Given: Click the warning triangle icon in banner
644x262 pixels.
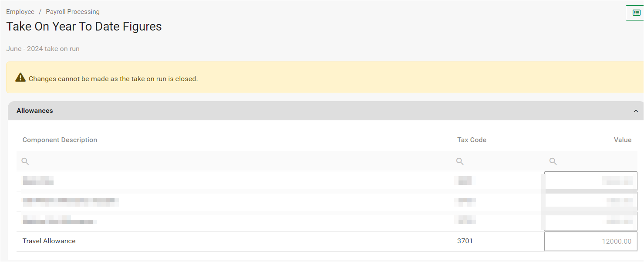Looking at the screenshot, I should coord(20,78).
